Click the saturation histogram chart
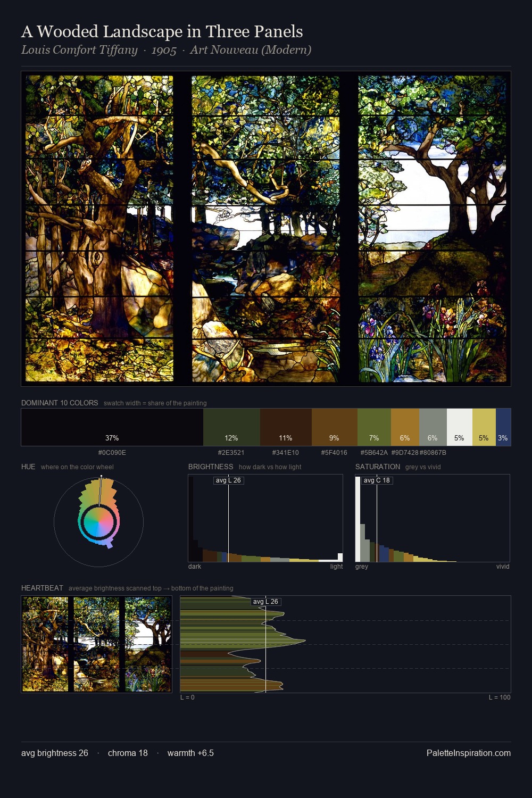 click(x=433, y=518)
